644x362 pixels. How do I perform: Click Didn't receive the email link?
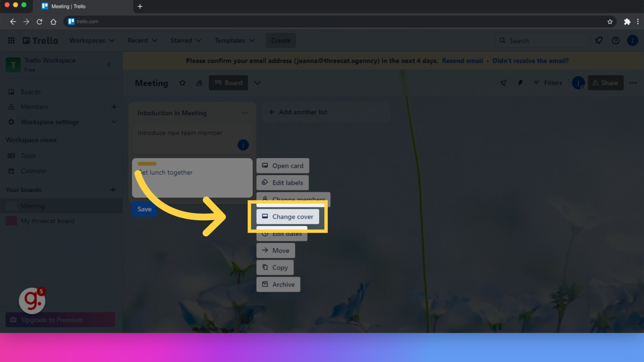531,61
